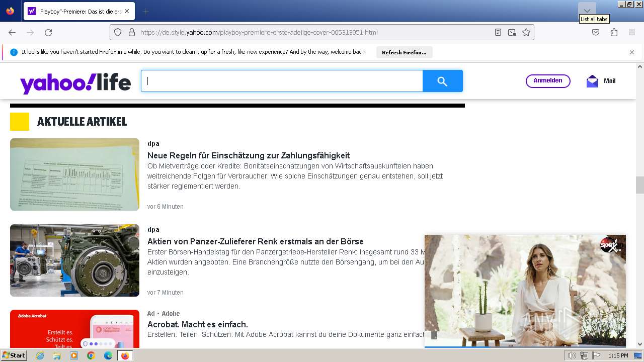Click AKTUELLE ARTIKEL heading
The image size is (644, 362).
tap(82, 122)
